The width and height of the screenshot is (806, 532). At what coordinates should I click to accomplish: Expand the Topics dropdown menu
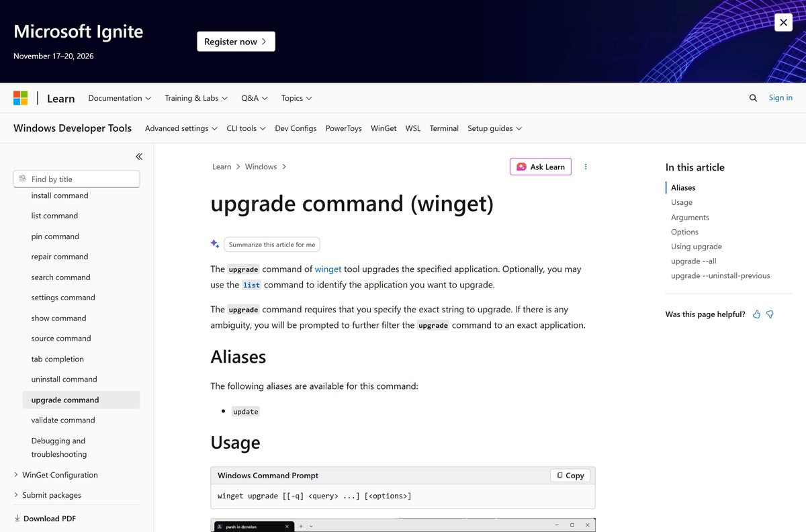click(x=297, y=98)
